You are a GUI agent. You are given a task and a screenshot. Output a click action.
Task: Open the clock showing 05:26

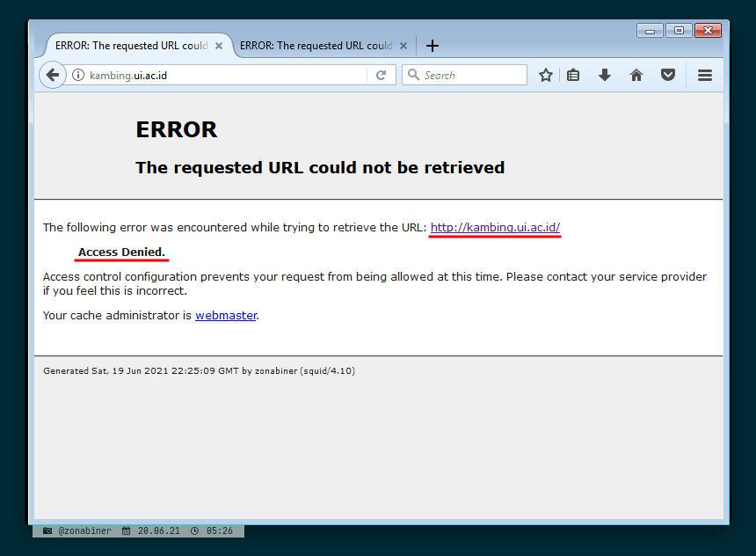(x=217, y=530)
